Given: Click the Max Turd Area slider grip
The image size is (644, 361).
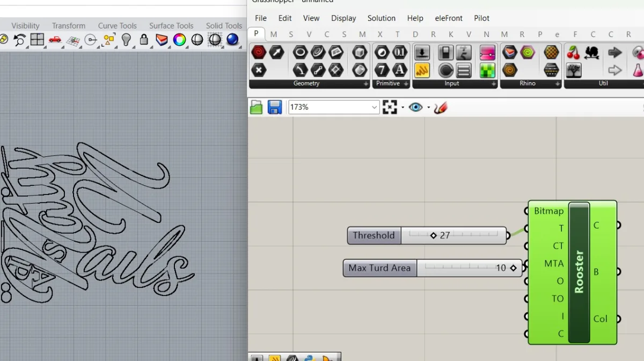Looking at the screenshot, I should (513, 268).
